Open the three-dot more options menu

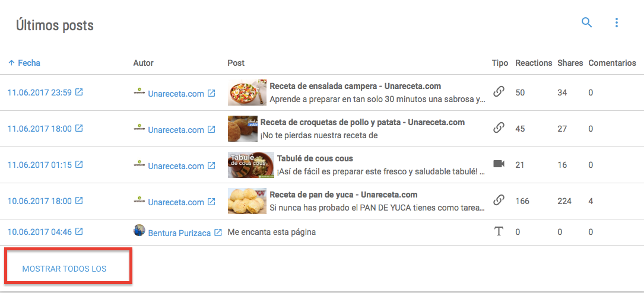[617, 23]
